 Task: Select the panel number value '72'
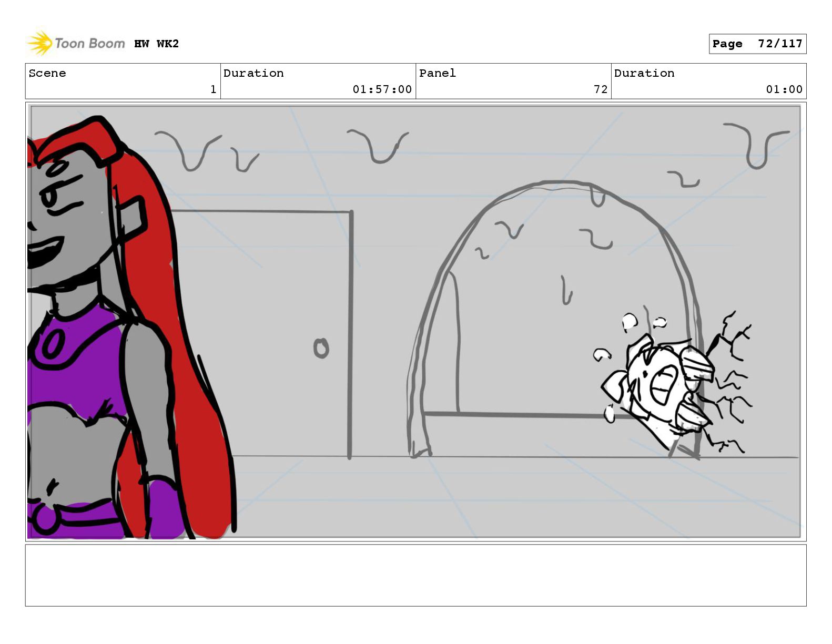click(x=601, y=89)
